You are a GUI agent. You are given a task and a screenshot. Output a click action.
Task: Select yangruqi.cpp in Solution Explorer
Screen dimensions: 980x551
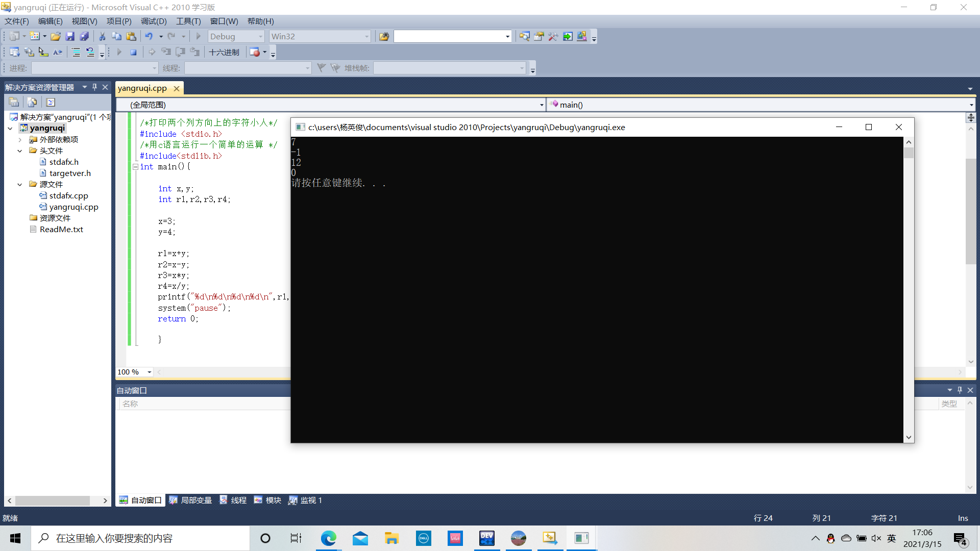(x=73, y=207)
